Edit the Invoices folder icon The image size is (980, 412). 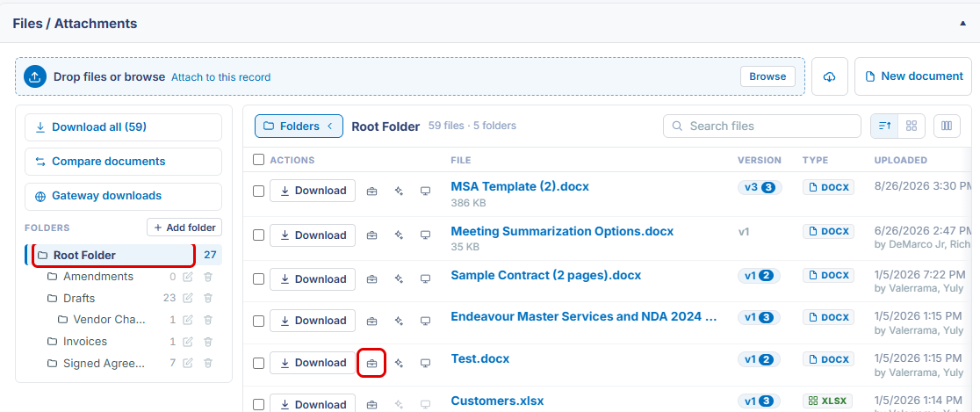click(x=188, y=342)
